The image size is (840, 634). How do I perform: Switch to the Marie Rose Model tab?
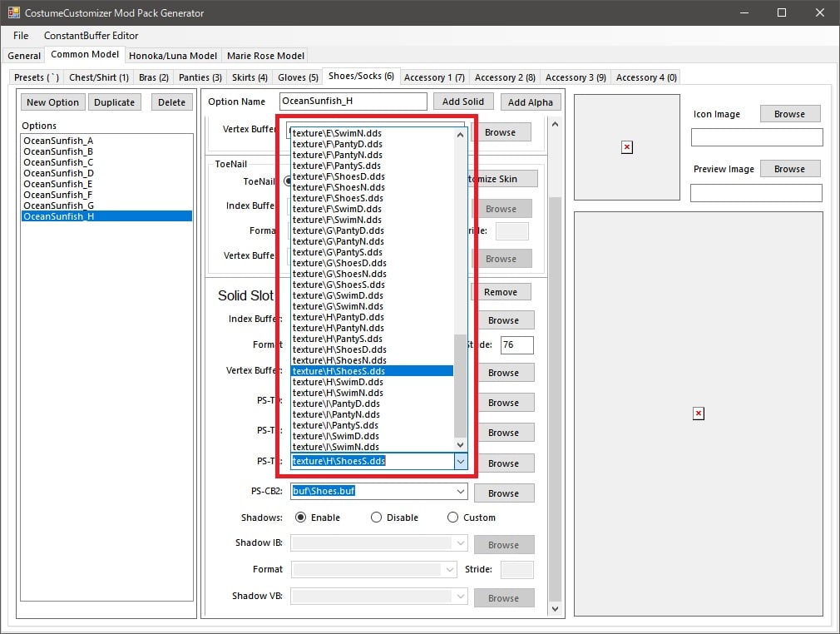(x=265, y=56)
